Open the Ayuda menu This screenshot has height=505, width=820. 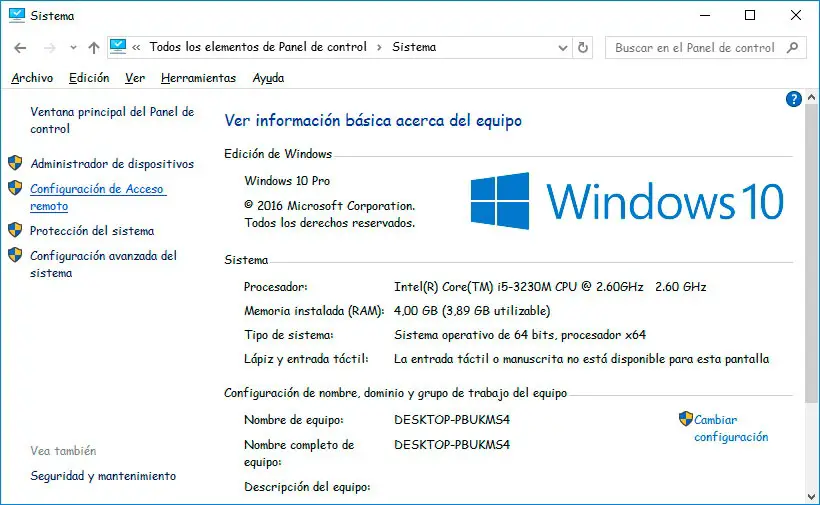click(268, 78)
